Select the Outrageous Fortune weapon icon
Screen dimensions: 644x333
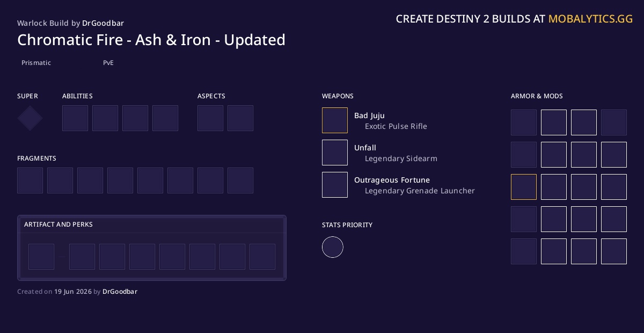coord(335,185)
